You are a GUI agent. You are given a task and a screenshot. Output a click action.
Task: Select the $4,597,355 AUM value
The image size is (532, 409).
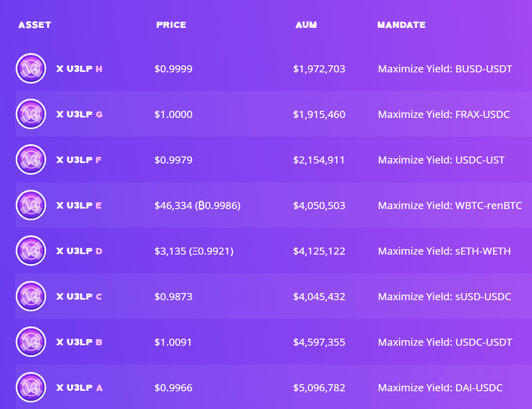click(x=319, y=342)
